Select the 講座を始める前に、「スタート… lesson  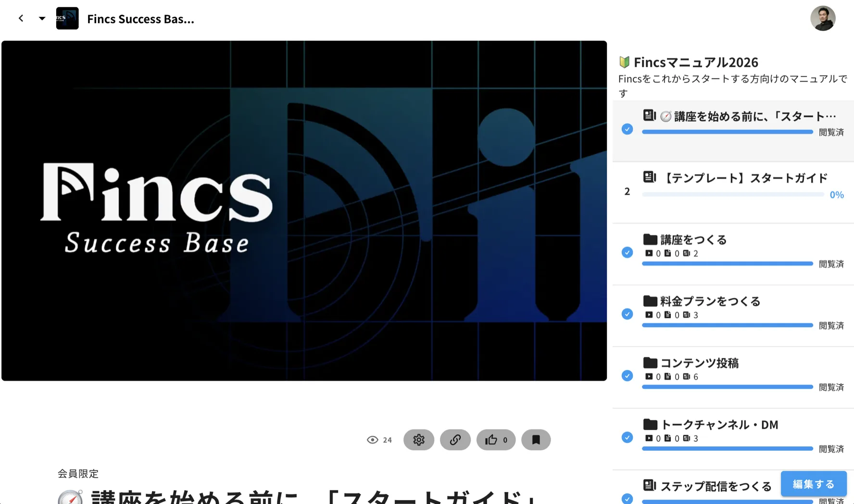(733, 131)
